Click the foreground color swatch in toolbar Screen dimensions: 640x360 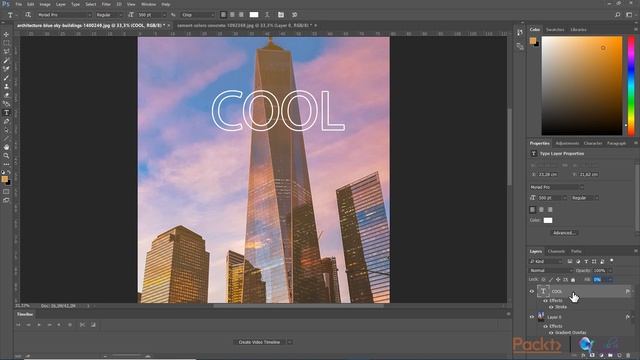tap(4, 179)
